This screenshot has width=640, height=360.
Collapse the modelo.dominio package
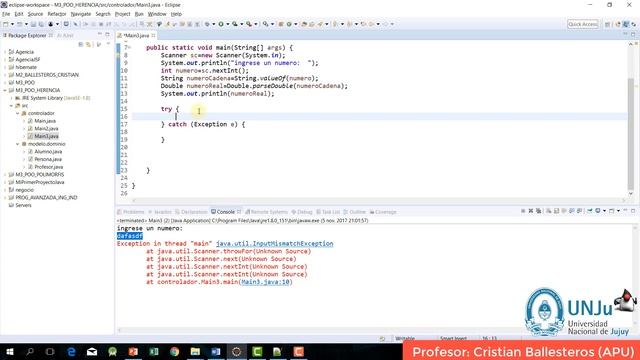(18, 144)
